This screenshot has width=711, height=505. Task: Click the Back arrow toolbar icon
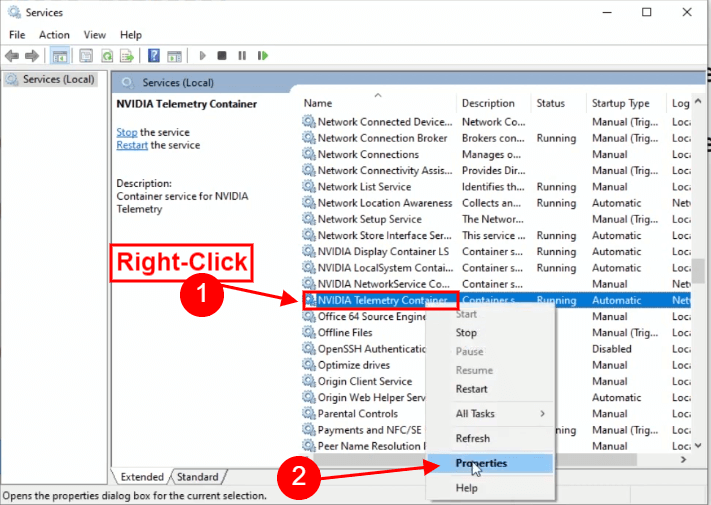click(12, 56)
